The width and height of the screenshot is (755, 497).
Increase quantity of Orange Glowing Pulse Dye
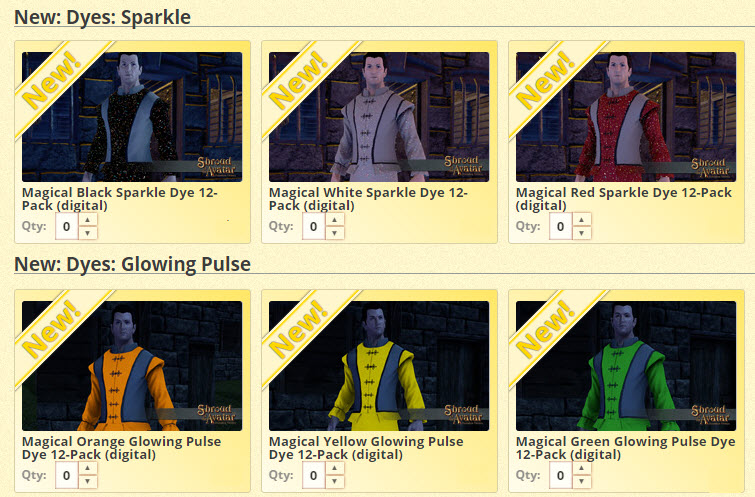(x=88, y=468)
